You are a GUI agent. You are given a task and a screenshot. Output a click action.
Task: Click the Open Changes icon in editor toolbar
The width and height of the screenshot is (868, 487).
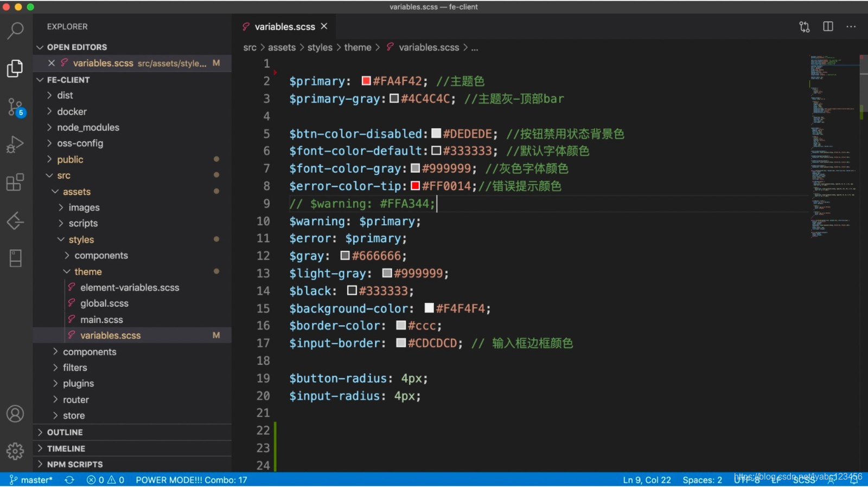[x=805, y=27]
